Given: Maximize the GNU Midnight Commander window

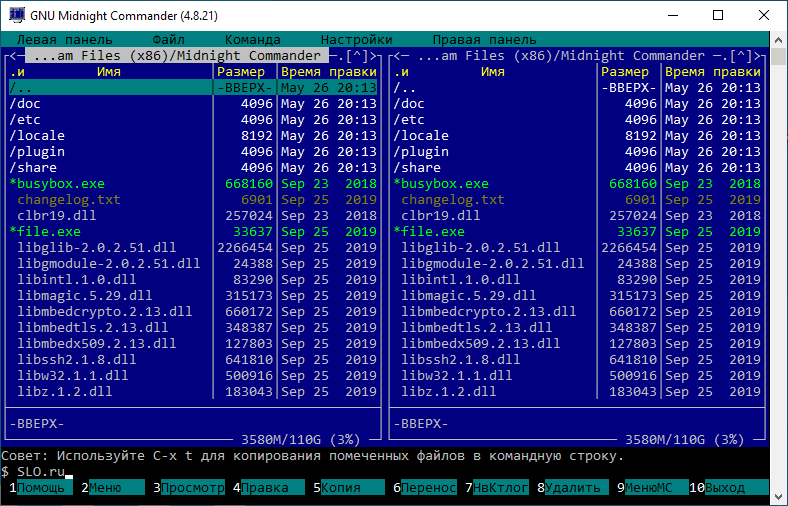Looking at the screenshot, I should 718,15.
